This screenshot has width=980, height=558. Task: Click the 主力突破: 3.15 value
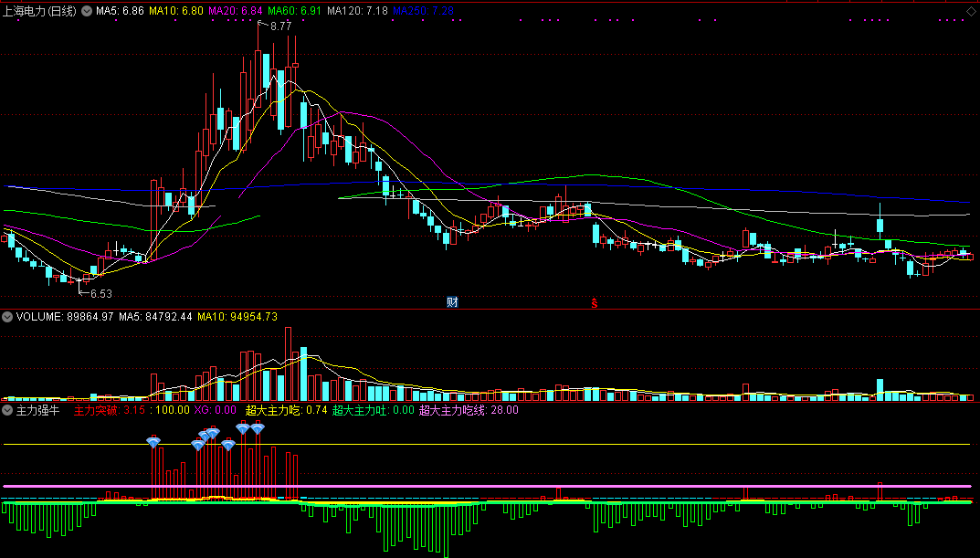[x=110, y=411]
